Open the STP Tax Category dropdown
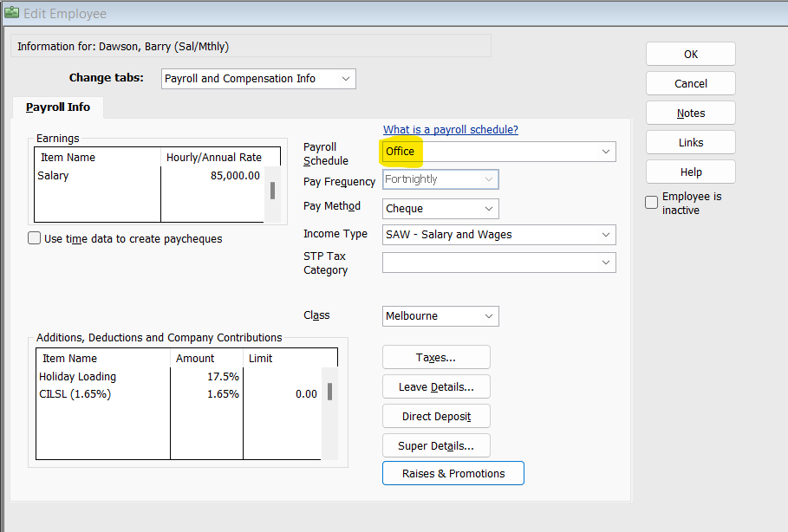Image resolution: width=788 pixels, height=532 pixels. pos(499,263)
